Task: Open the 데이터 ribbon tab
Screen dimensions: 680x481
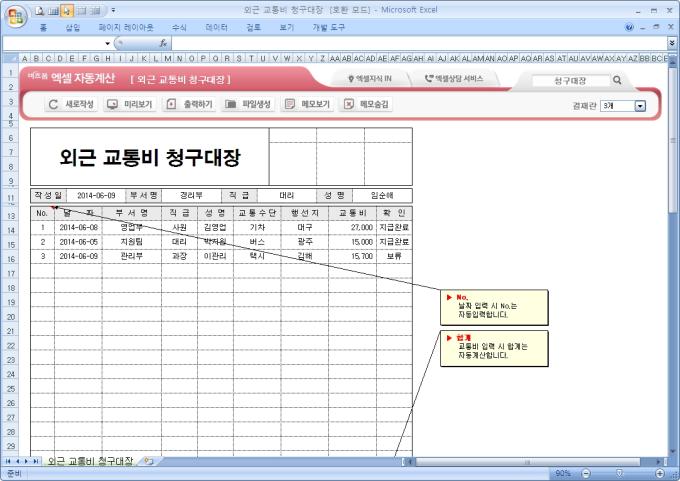Action: (216, 27)
